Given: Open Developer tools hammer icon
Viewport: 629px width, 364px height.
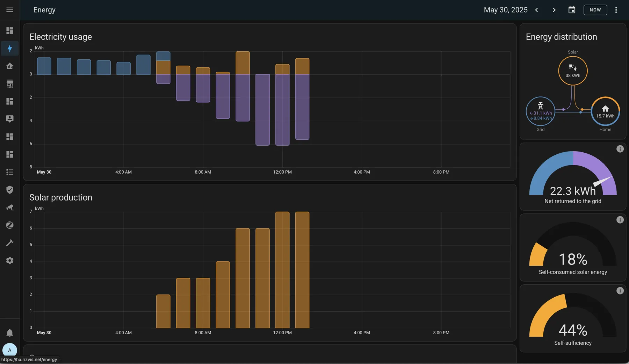Looking at the screenshot, I should 10,243.
